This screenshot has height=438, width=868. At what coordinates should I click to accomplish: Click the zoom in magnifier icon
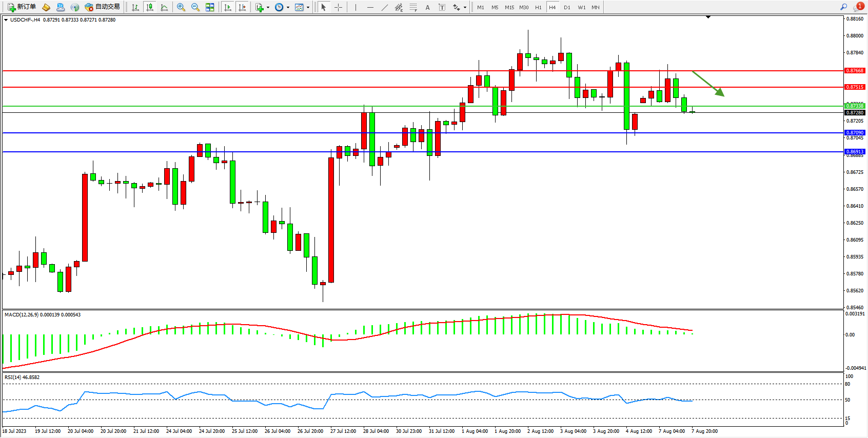181,7
